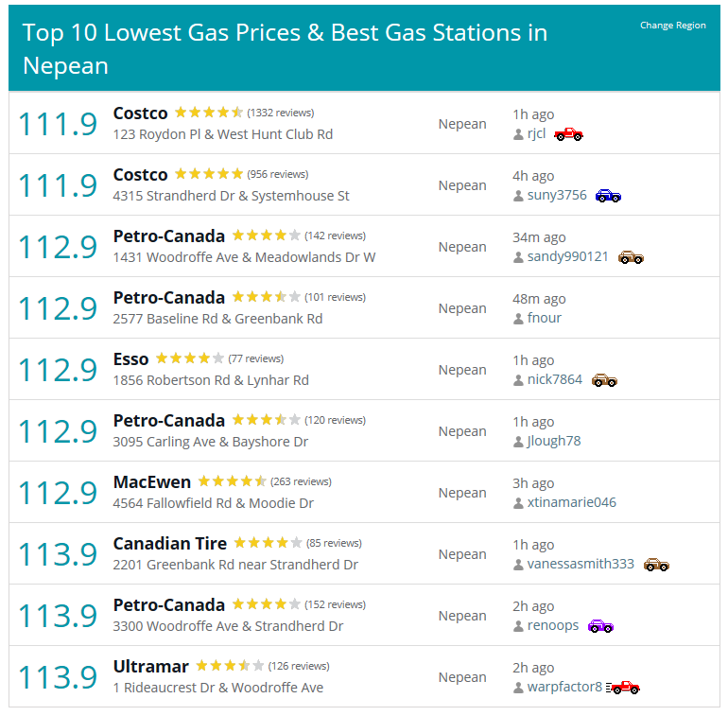This screenshot has height=716, width=728.
Task: Click the purple car icon beside renoops
Action: tap(600, 626)
